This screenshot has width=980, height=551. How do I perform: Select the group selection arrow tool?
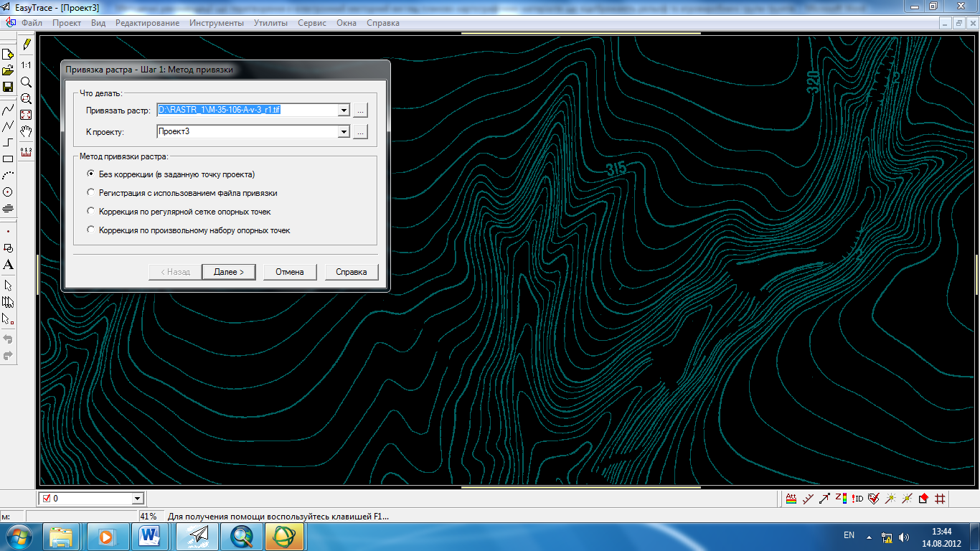[x=8, y=302]
